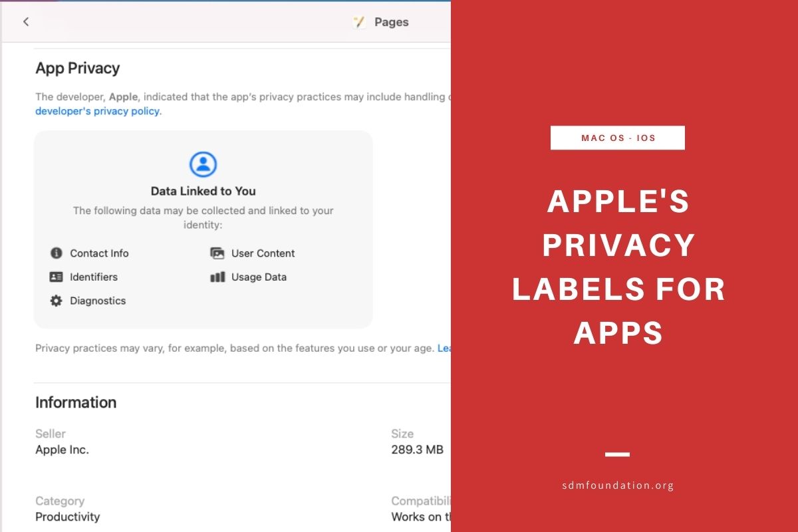Click the Pages app icon in title
Screen dimensions: 798x532
tap(360, 22)
